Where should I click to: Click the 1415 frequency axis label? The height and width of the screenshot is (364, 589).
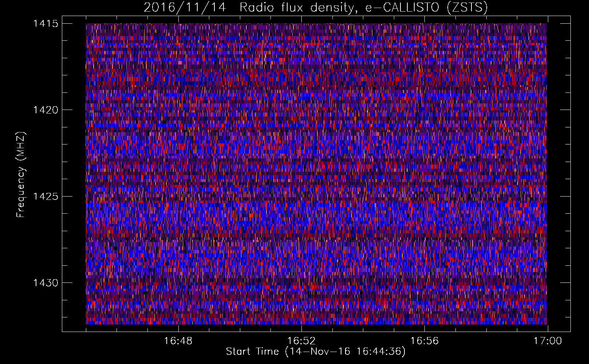46,24
